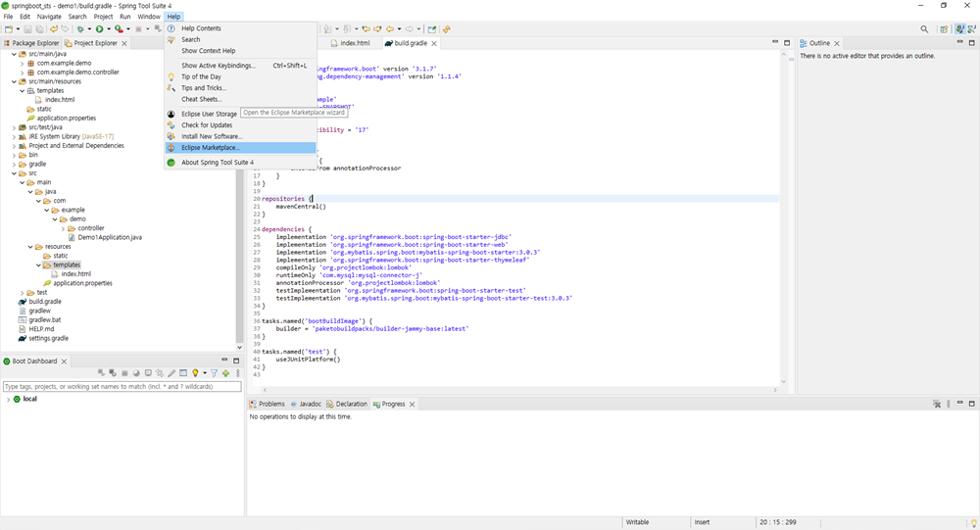Click the Project Explorer scroll-down arrow

[x=239, y=348]
